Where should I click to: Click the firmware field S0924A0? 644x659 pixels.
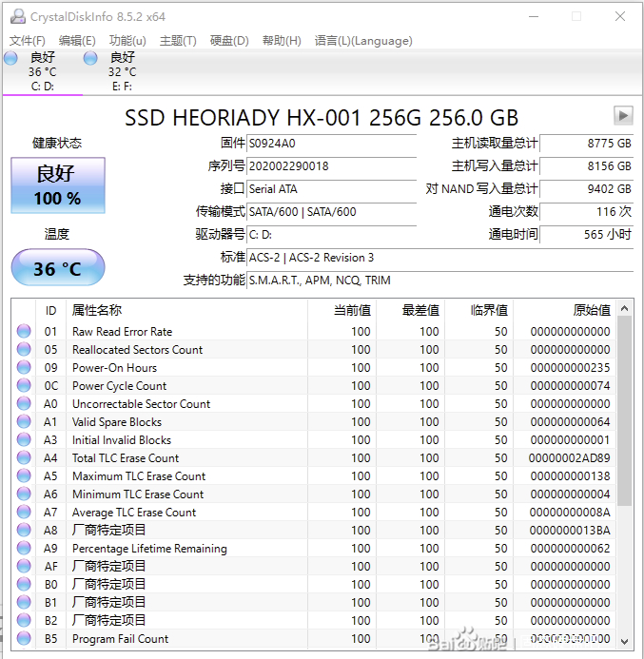click(x=332, y=144)
